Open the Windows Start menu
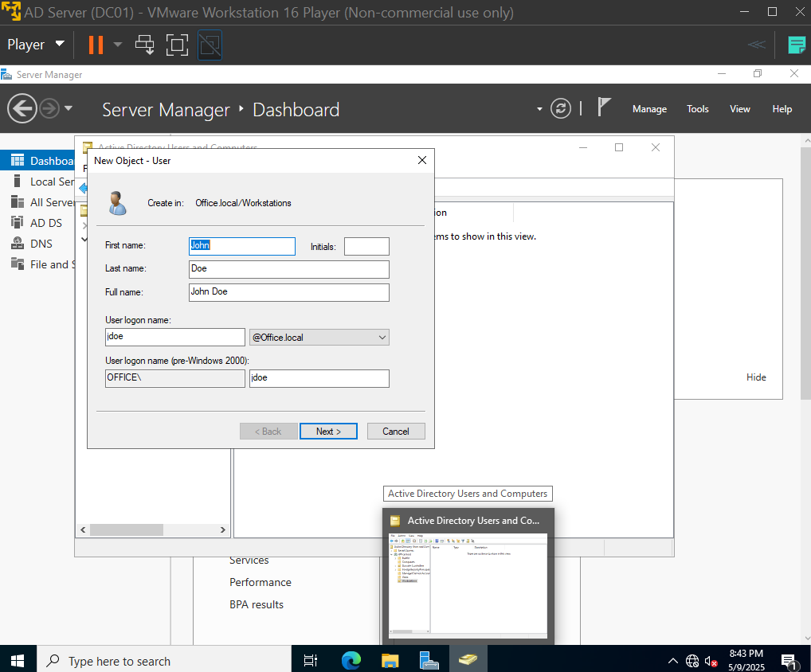The width and height of the screenshot is (811, 672). coord(18,660)
